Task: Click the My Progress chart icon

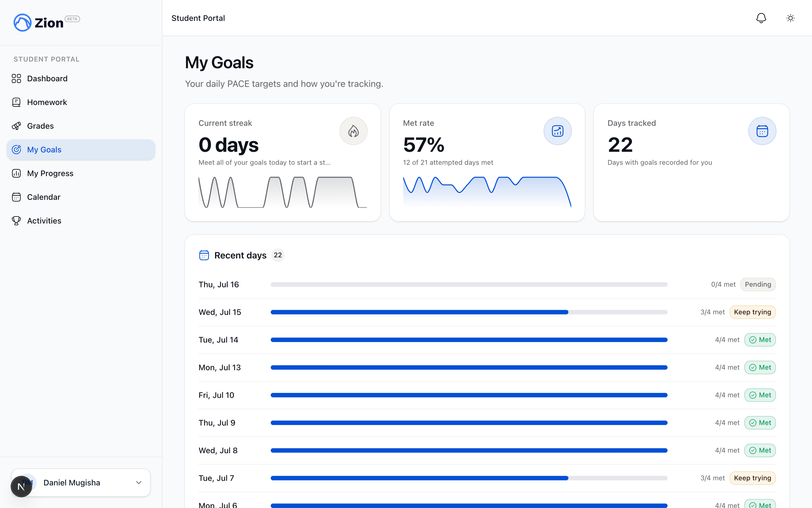Action: 16,173
